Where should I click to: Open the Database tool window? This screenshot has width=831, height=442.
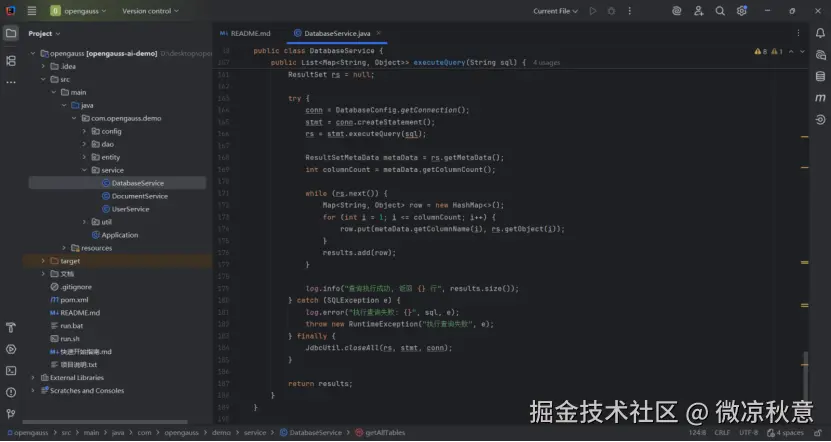(x=820, y=76)
